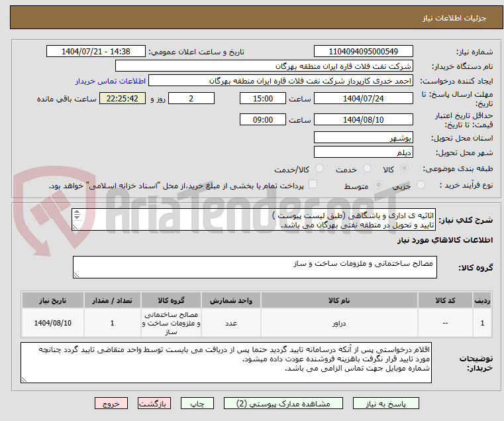504x421 pixels.
Task: Toggle اسناد خزانه اسلامی payment checkbox
Action: click(x=313, y=184)
